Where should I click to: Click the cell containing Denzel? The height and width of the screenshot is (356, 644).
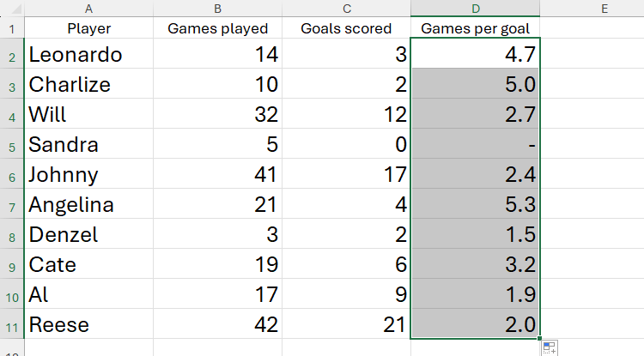click(89, 235)
